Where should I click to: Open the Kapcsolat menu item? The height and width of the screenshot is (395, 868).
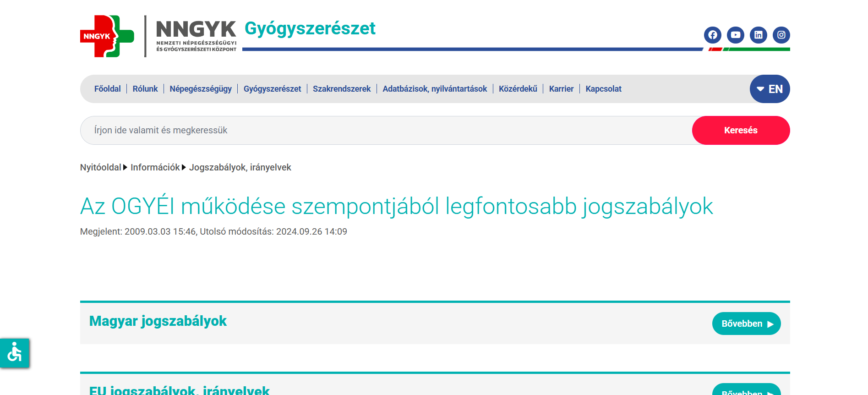point(603,89)
